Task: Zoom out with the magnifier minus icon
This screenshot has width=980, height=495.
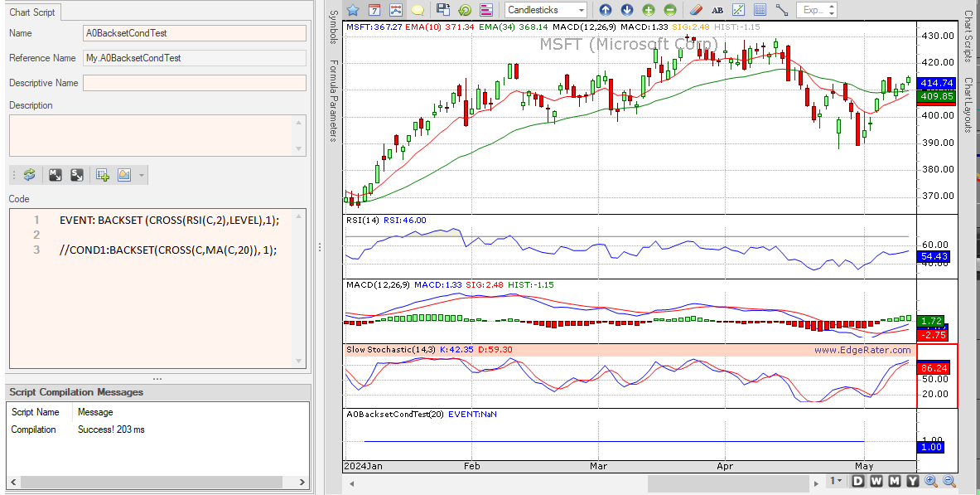Action: coord(949,481)
